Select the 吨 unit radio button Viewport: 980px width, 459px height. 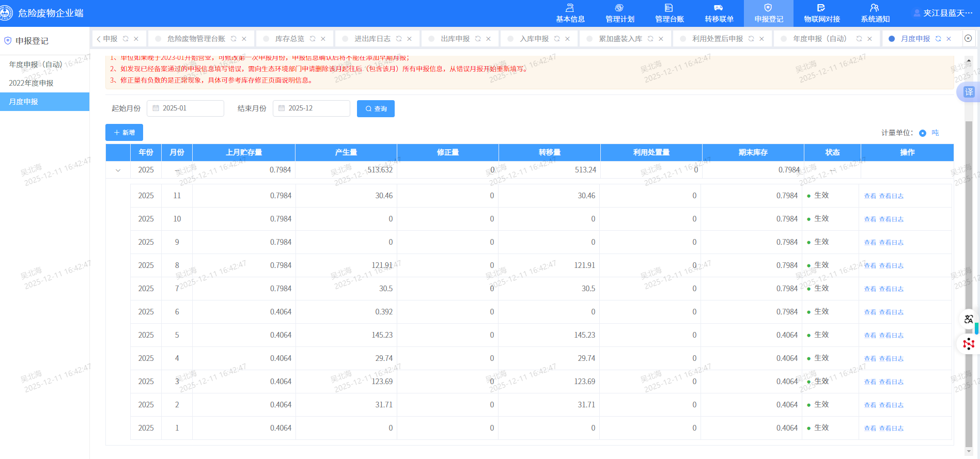click(923, 133)
